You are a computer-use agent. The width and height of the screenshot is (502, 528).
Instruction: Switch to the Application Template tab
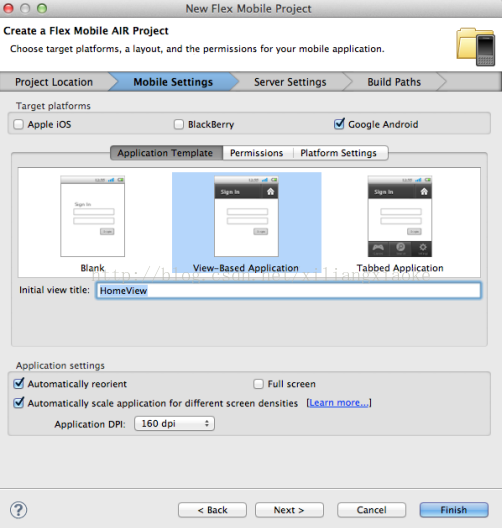166,153
